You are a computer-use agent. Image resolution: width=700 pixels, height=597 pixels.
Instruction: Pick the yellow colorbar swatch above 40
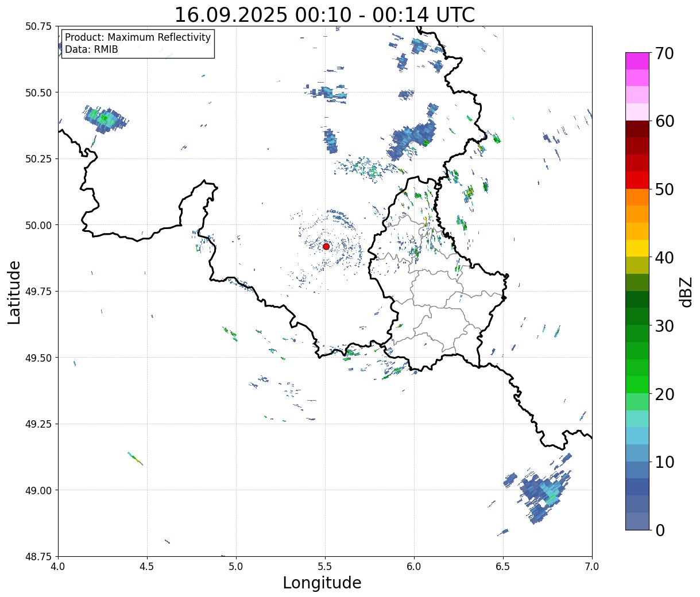click(x=637, y=248)
